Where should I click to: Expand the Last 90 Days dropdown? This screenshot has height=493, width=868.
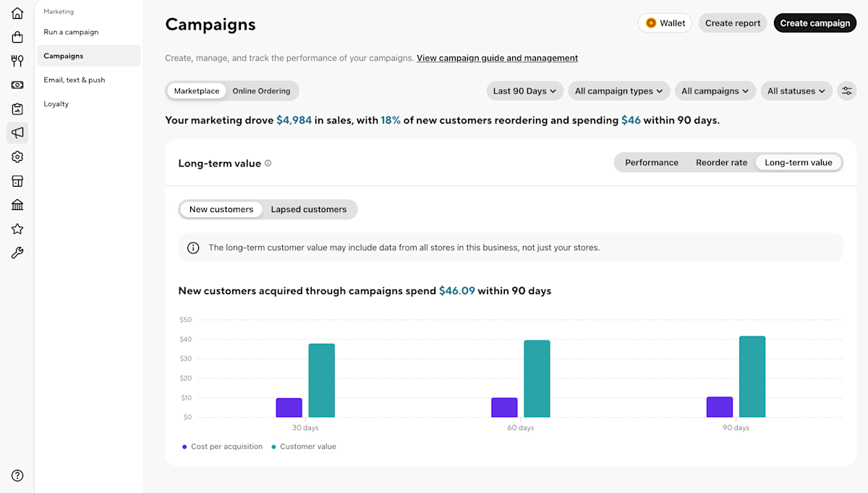point(524,91)
